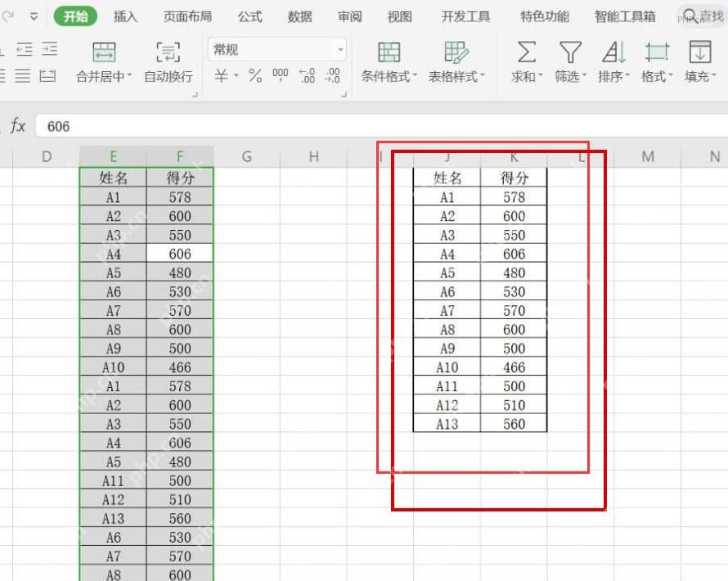Apply thousands separator style

(280, 74)
